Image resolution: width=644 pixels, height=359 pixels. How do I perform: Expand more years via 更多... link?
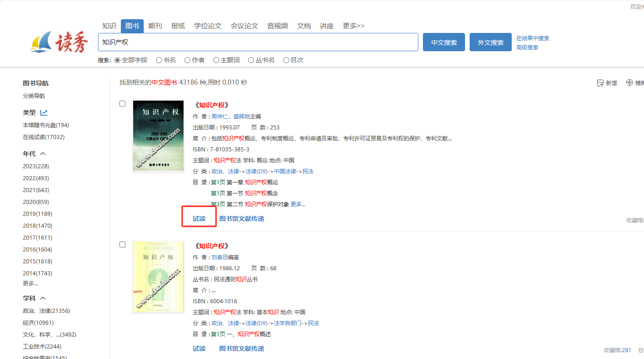[30, 283]
